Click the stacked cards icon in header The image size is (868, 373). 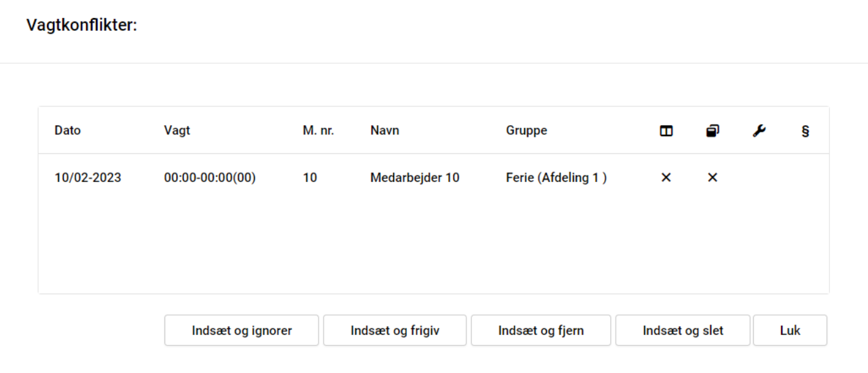point(713,131)
